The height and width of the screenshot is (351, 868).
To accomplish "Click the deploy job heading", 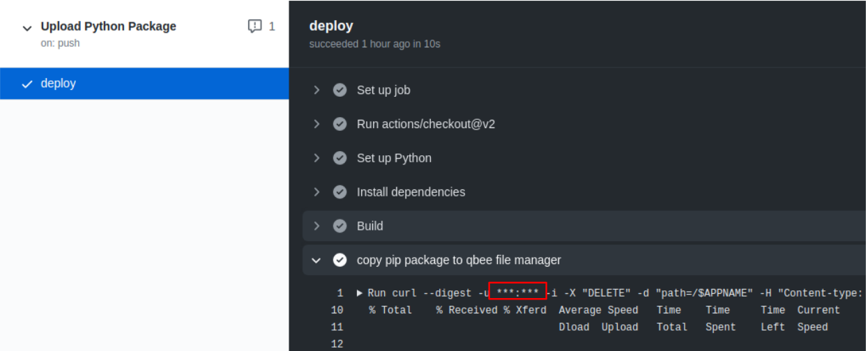I will click(331, 26).
